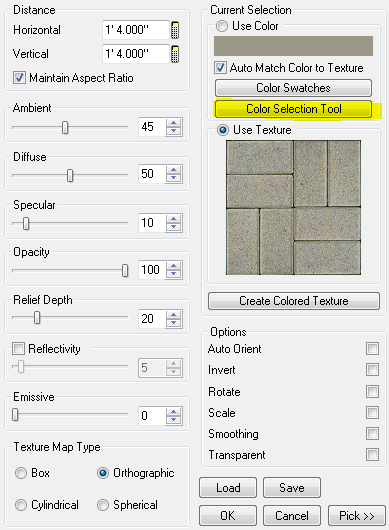Increase Emissive value with up arrow
This screenshot has width=389, height=530.
pos(174,412)
